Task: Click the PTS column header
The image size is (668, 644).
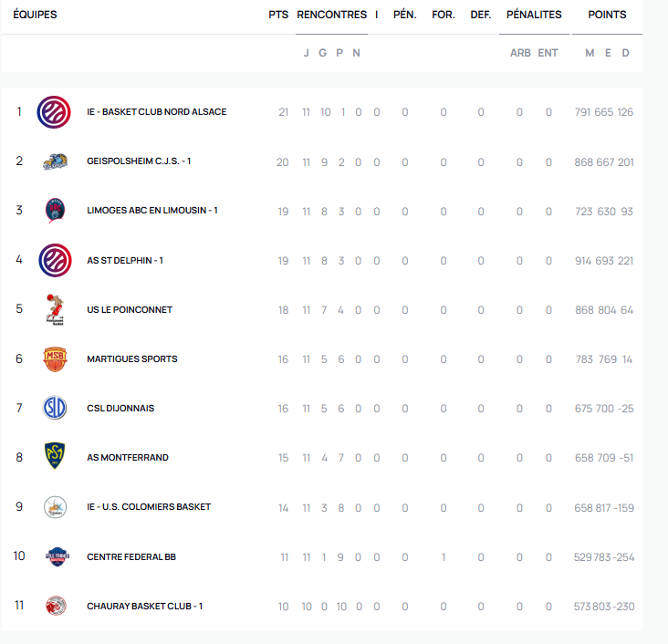Action: coord(278,15)
